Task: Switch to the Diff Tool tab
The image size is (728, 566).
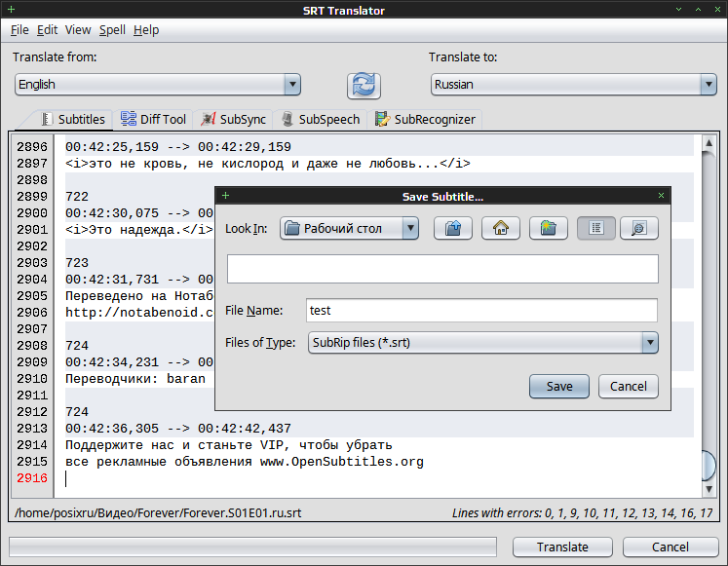Action: point(153,119)
